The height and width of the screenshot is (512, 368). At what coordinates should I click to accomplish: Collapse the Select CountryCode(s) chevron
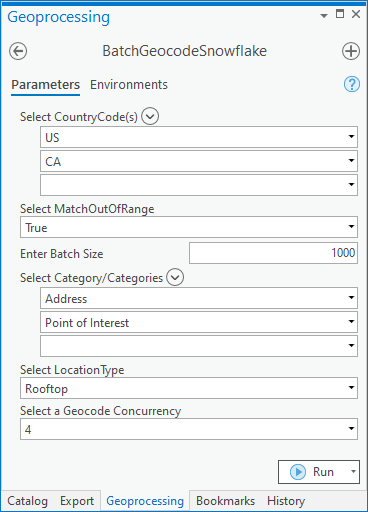[x=150, y=116]
